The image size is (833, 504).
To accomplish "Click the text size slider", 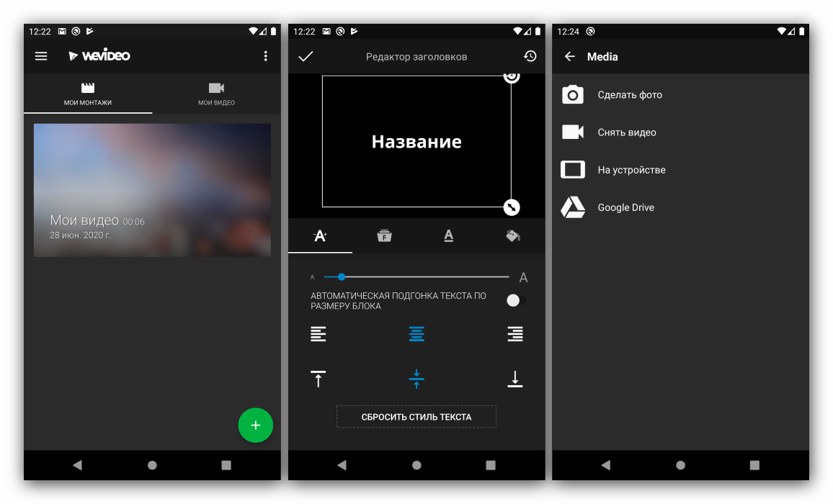I will pyautogui.click(x=416, y=276).
